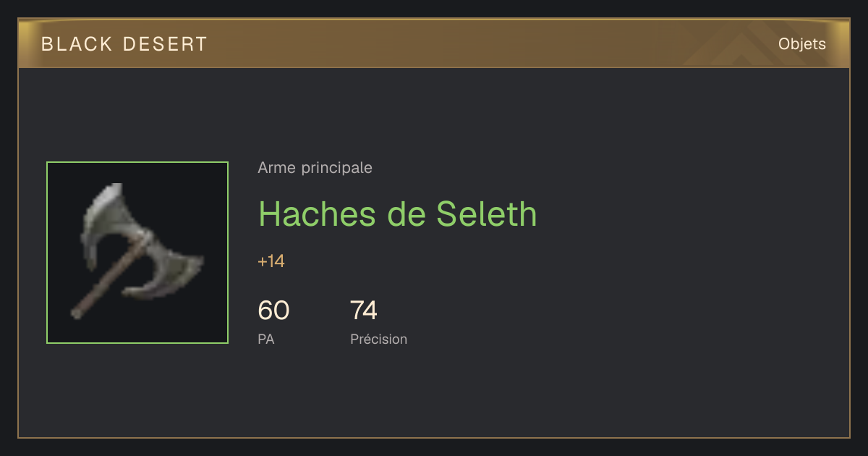Screen dimensions: 868x456
Task: Select the Haches de Seleth item name
Action: 398,214
